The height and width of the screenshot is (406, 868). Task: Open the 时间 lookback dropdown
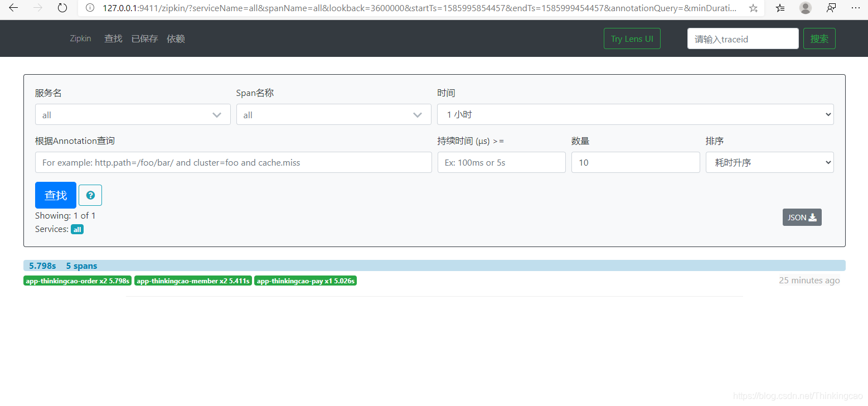(x=636, y=114)
